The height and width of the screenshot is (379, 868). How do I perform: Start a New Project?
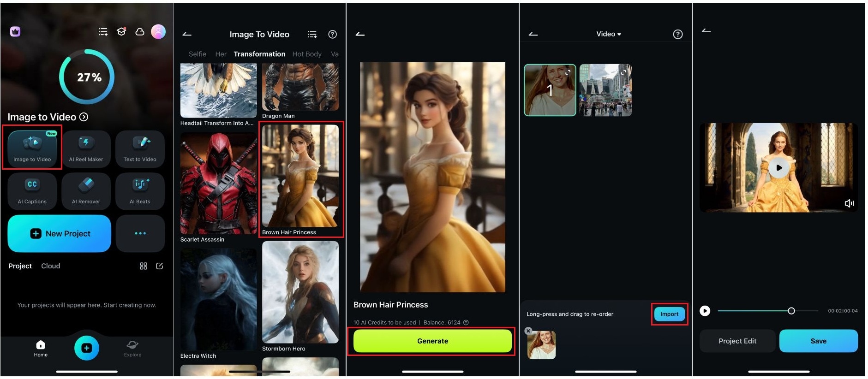[x=60, y=233]
